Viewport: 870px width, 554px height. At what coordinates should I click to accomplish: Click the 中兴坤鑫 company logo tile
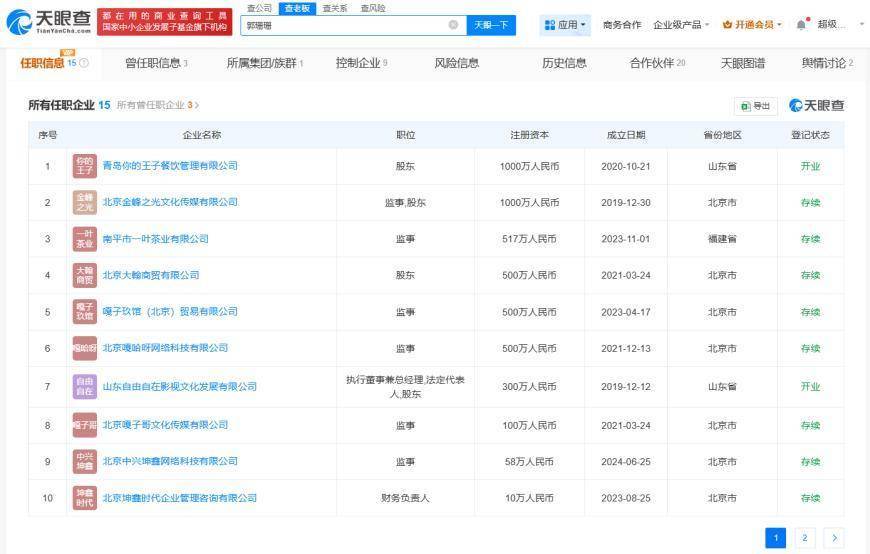[85, 461]
